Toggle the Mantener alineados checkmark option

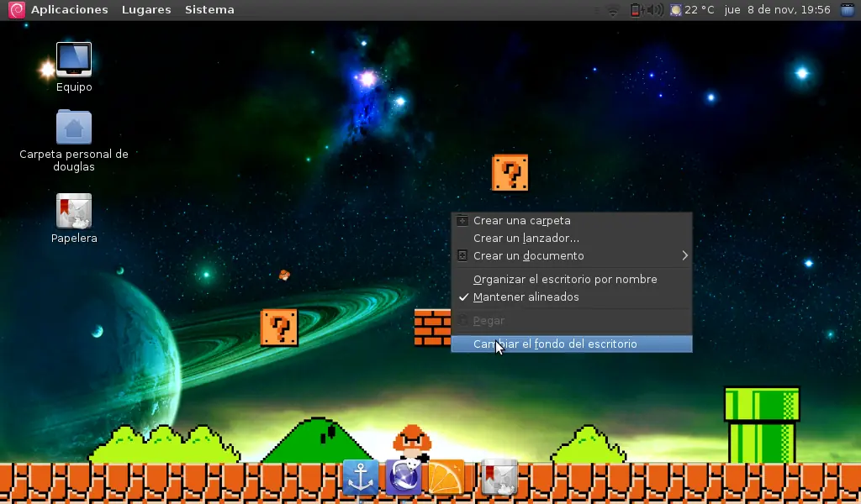click(x=572, y=297)
